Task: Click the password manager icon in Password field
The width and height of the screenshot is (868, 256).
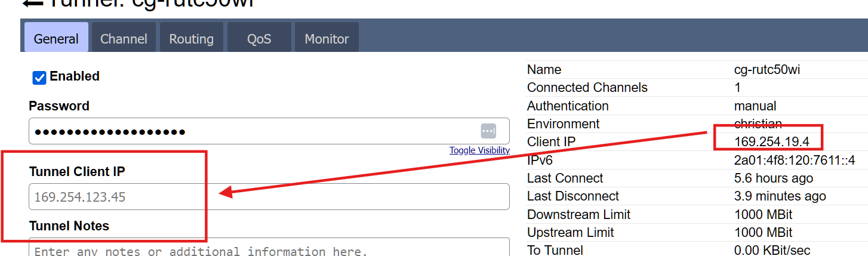Action: click(x=488, y=131)
